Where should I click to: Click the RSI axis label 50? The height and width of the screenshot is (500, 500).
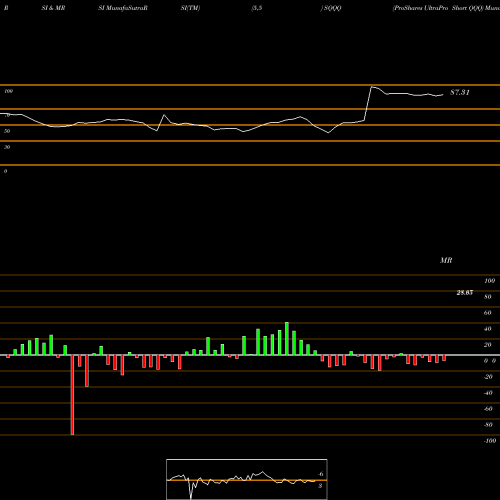coord(7,131)
